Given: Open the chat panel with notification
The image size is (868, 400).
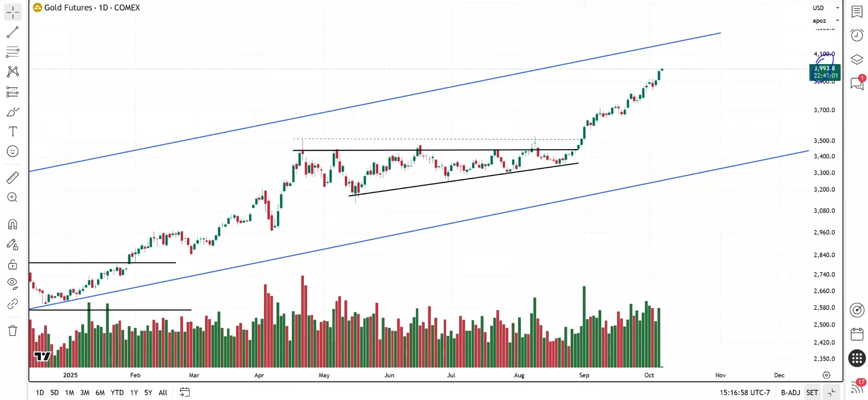Looking at the screenshot, I should [857, 84].
